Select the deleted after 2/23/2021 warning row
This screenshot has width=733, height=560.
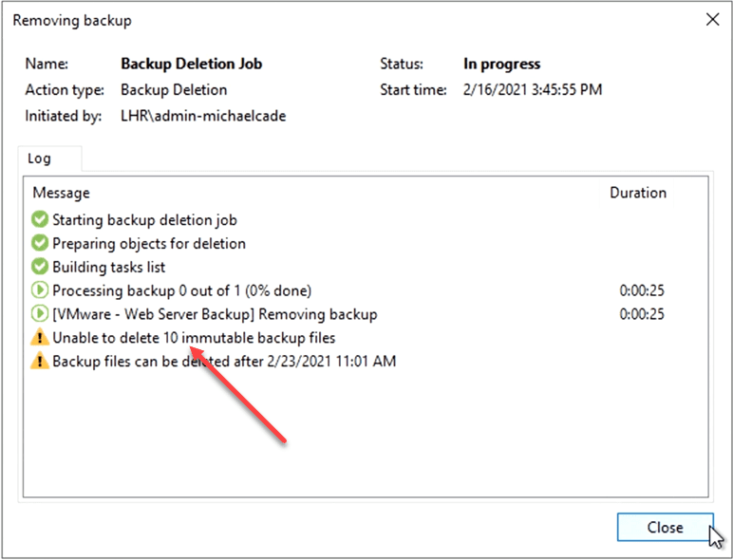[x=224, y=362]
